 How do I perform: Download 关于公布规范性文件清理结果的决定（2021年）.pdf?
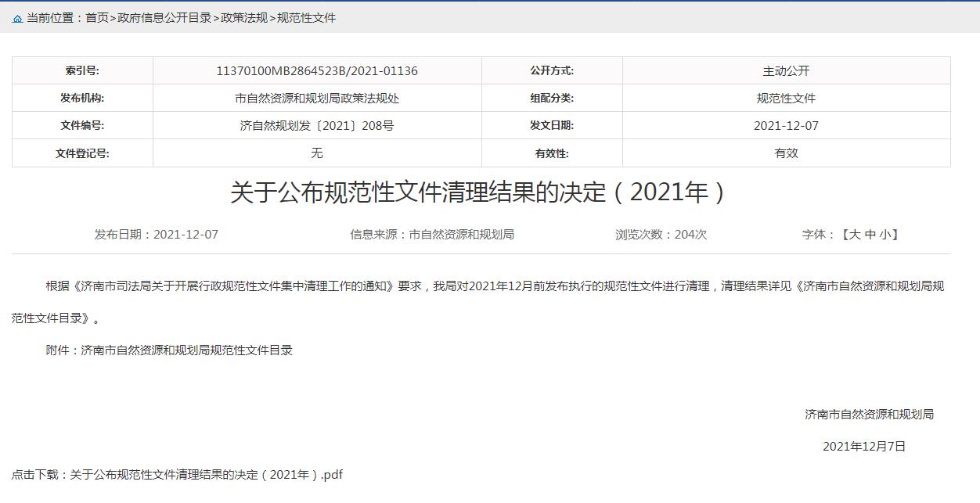point(207,474)
